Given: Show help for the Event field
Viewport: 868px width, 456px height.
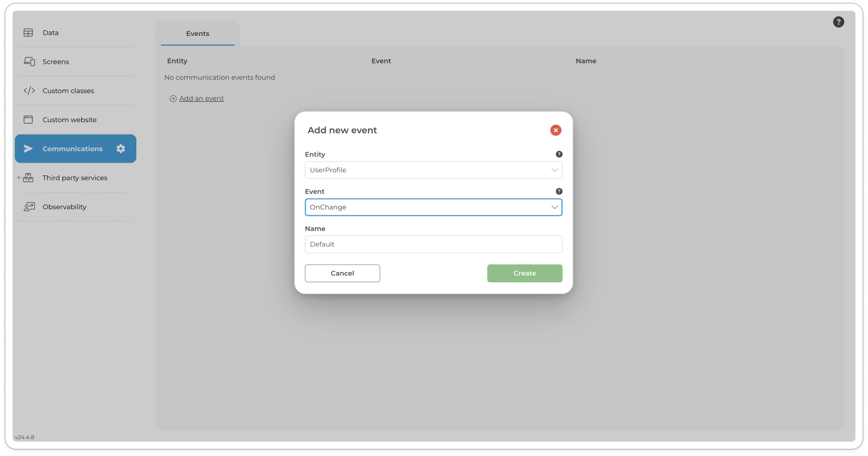Looking at the screenshot, I should point(558,192).
